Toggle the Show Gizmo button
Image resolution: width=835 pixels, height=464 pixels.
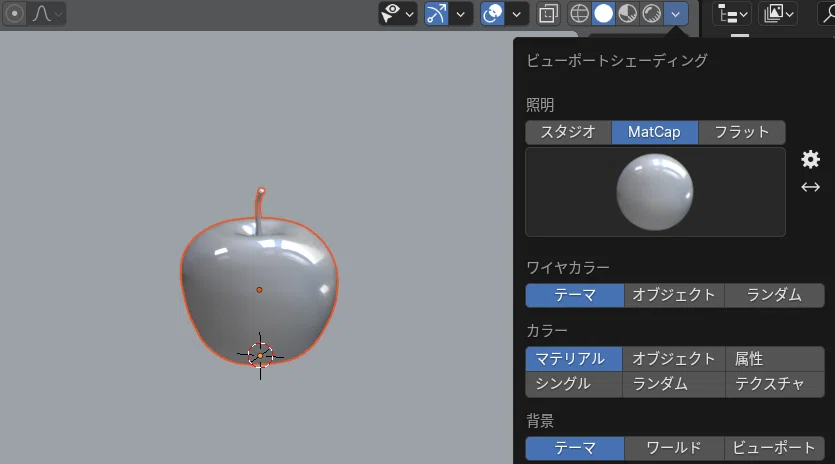(x=436, y=14)
